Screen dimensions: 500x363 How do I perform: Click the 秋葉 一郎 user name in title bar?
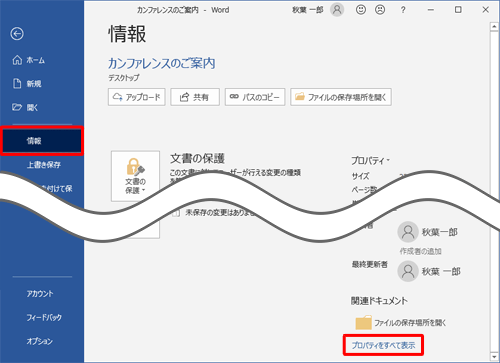tap(308, 10)
